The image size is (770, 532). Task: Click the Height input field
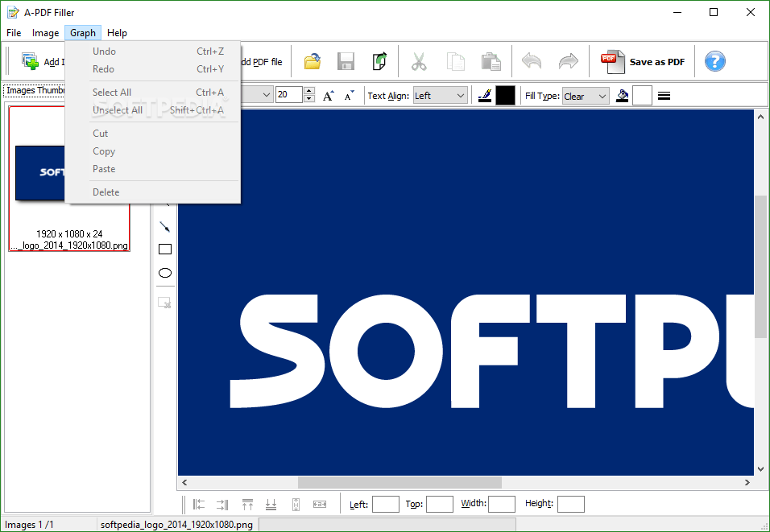click(571, 504)
